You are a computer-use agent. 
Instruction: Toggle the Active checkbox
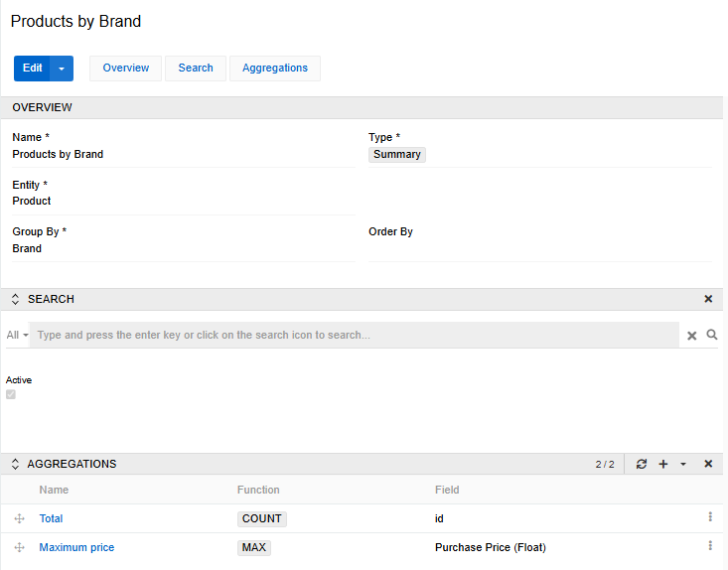[x=11, y=394]
